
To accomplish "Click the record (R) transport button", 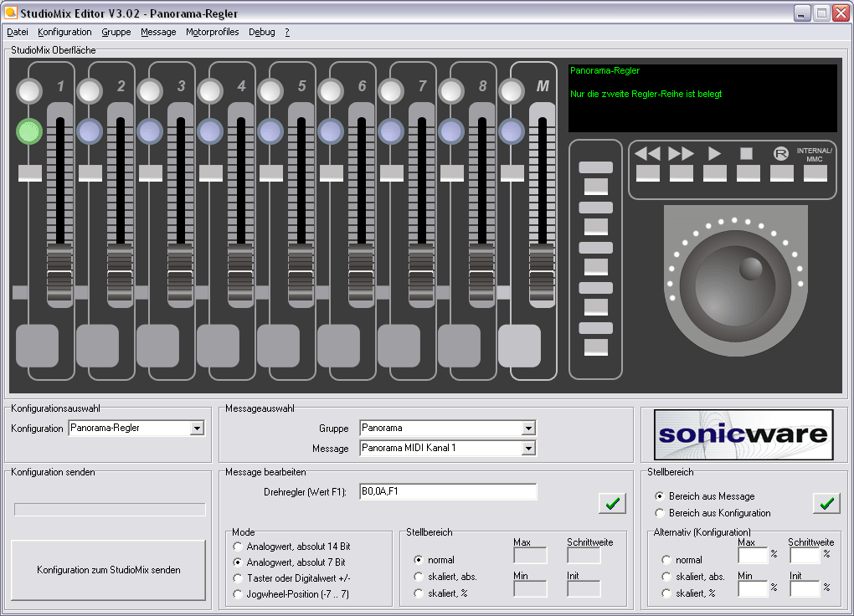I will point(781,172).
